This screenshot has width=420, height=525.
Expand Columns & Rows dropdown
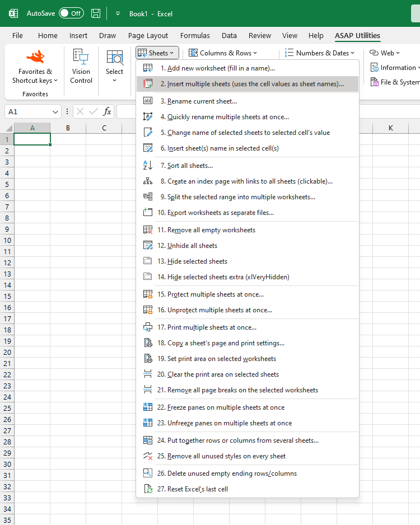pos(223,53)
